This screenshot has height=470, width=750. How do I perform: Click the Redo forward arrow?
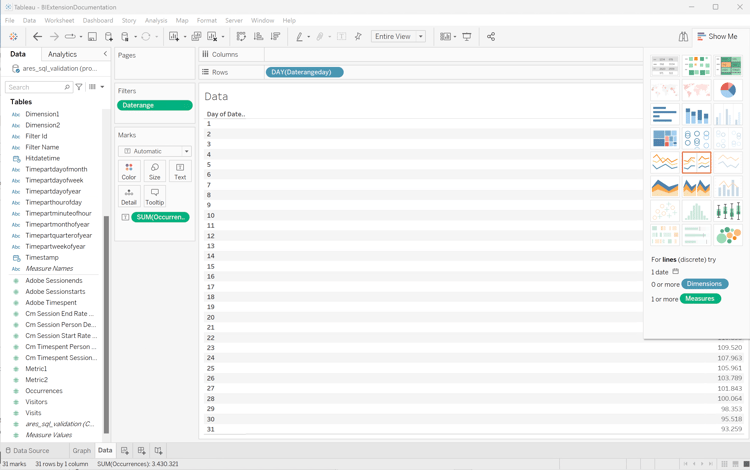click(54, 37)
